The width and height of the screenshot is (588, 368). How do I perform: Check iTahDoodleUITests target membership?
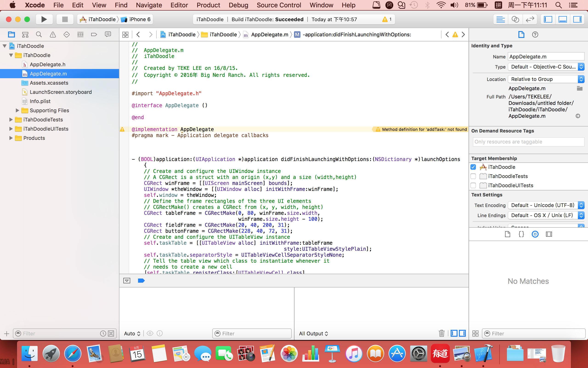tap(473, 185)
